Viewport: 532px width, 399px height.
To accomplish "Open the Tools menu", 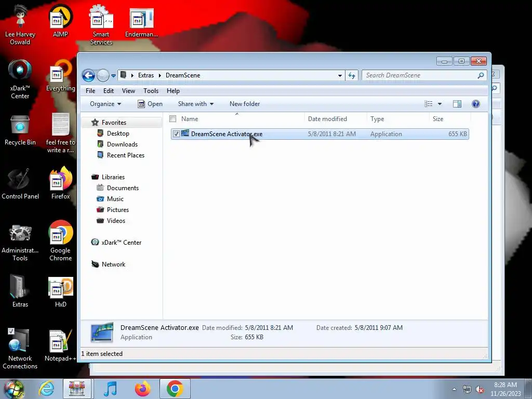I will coord(151,91).
